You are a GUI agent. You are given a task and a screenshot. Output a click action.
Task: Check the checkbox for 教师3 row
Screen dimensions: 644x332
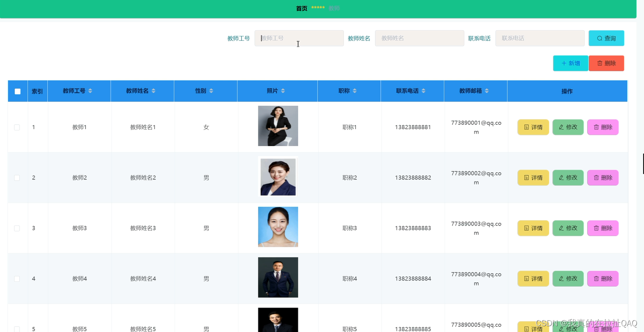[x=17, y=228]
